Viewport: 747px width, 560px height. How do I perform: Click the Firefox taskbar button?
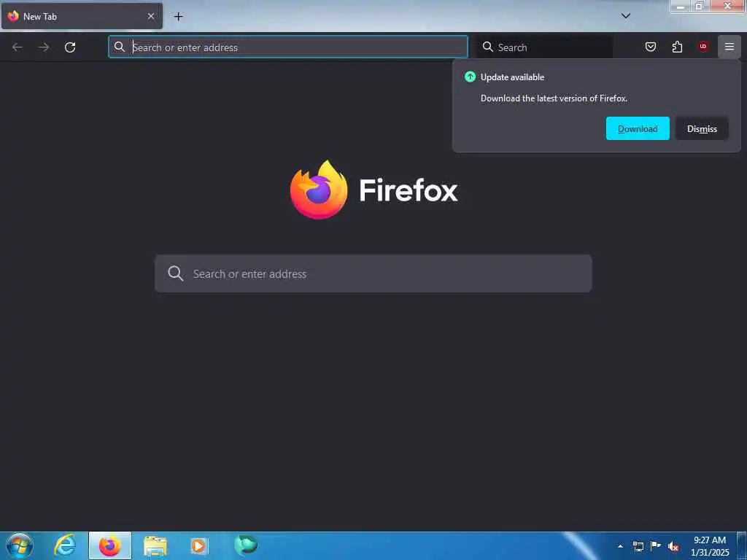tap(110, 545)
